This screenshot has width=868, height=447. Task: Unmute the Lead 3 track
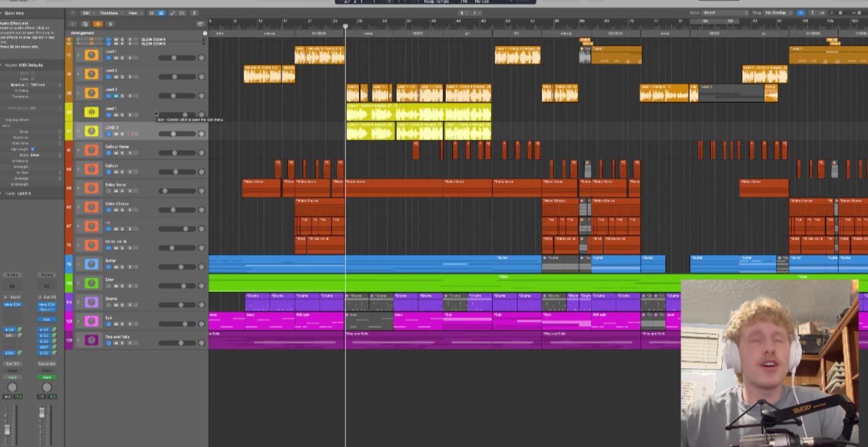[115, 96]
